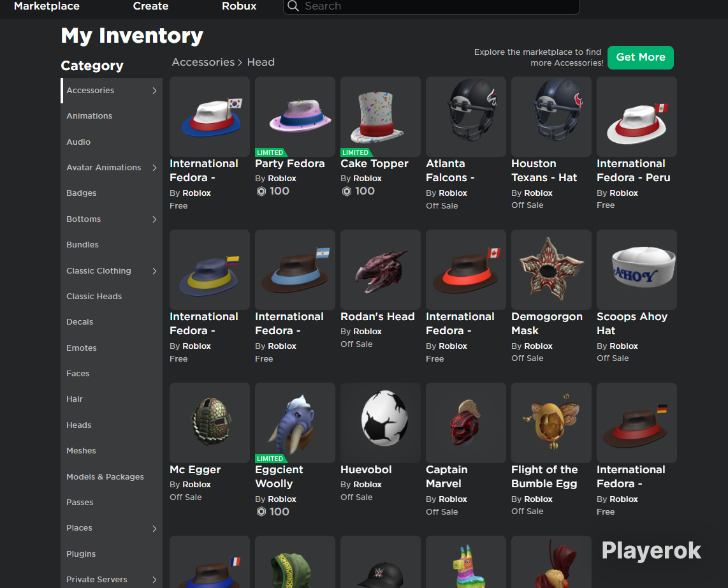Expand the Bottoms category chevron
The height and width of the screenshot is (588, 728).
[155, 219]
